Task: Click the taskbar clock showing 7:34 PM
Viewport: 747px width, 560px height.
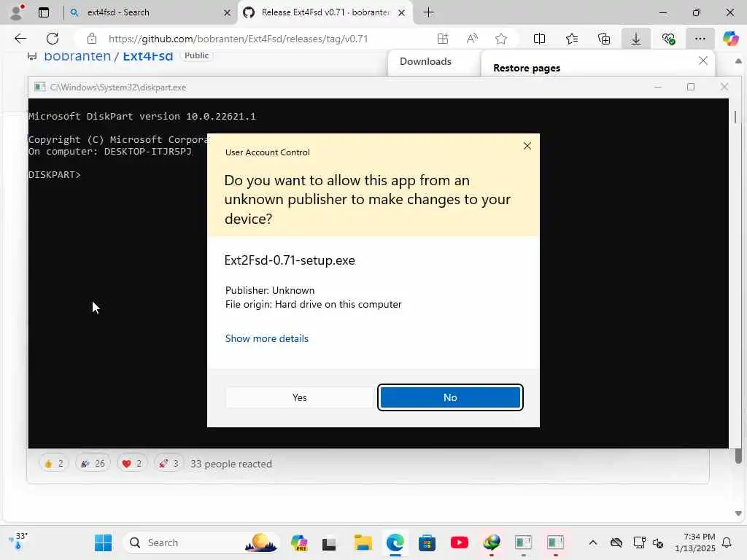Action: [695, 542]
